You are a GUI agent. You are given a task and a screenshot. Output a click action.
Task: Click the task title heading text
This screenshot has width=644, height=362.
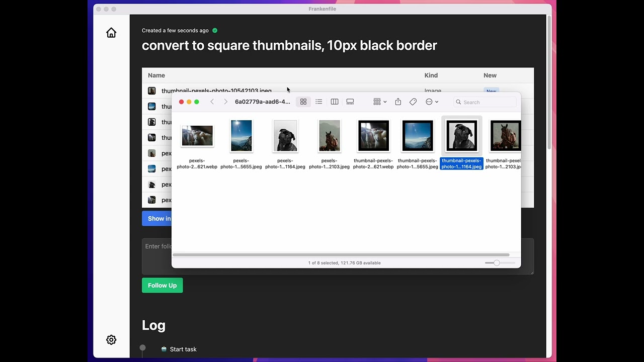tap(289, 45)
